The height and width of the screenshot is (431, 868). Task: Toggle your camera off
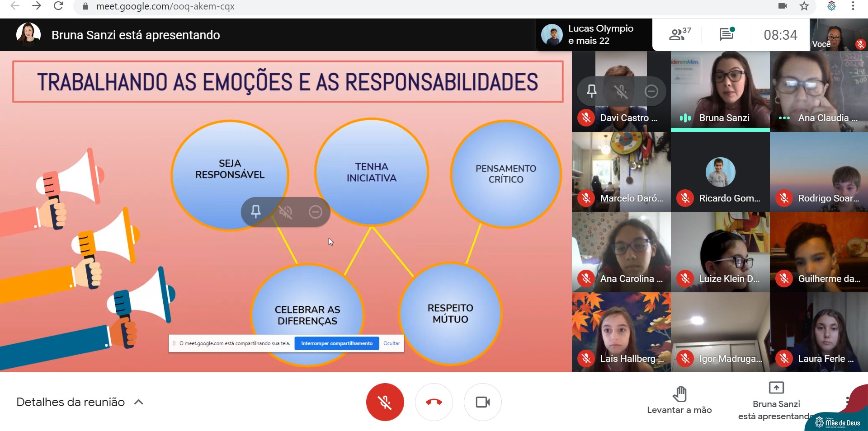(482, 402)
